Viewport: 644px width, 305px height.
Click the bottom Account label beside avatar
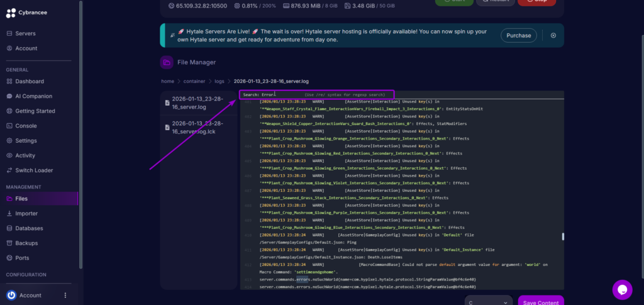pyautogui.click(x=30, y=295)
